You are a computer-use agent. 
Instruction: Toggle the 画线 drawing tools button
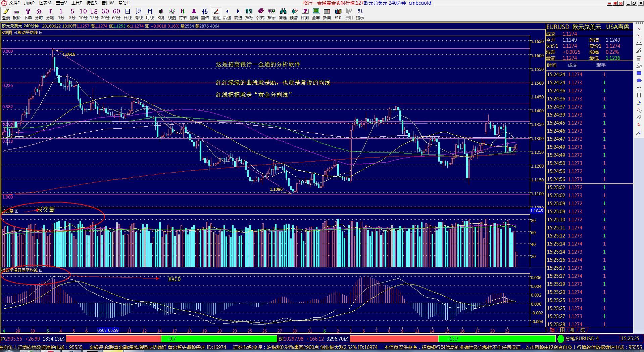coord(216,14)
